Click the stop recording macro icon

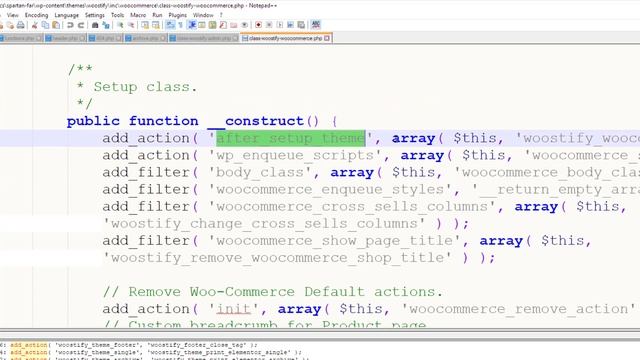point(269,25)
